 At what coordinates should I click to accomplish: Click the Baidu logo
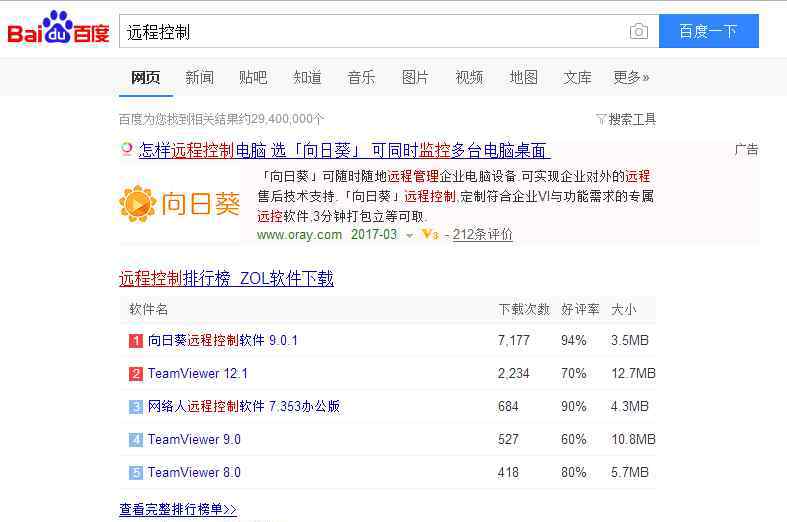58,28
